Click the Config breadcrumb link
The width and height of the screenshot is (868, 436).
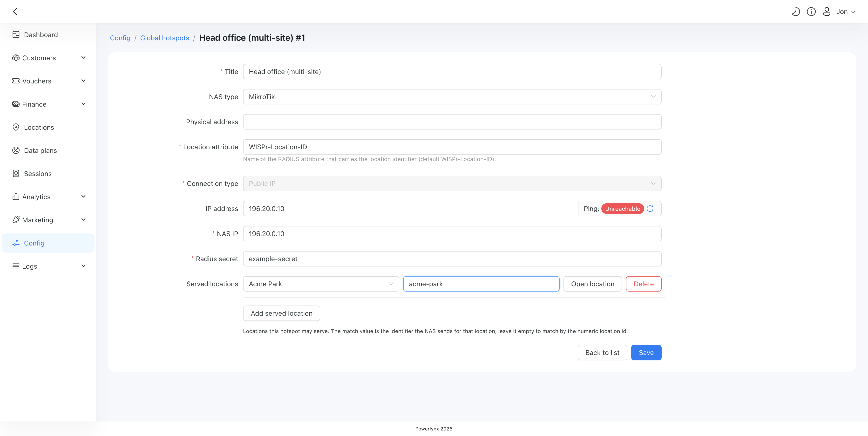coord(120,38)
